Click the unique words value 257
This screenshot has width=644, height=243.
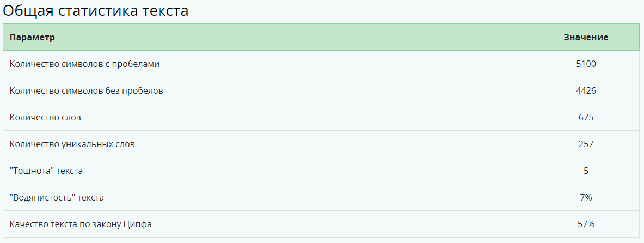[x=586, y=144]
